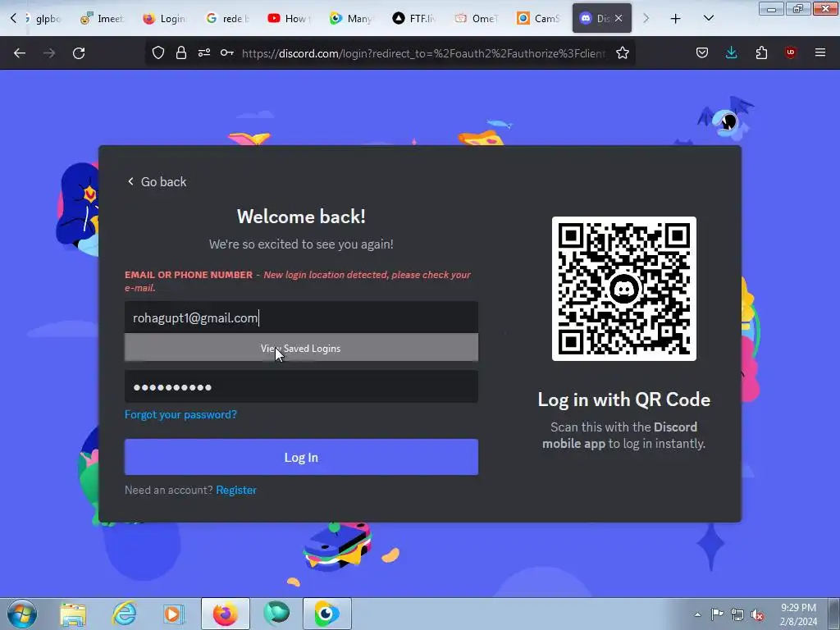Screen dimensions: 840x630
Task: Switch to the Many tab
Action: [x=351, y=19]
